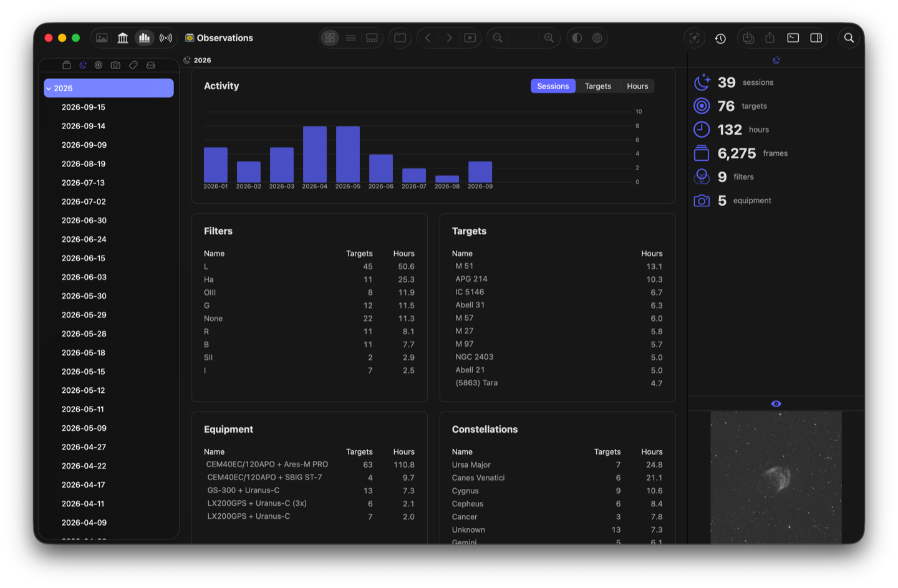Click the locate target scan icon button
The height and width of the screenshot is (588, 898).
tap(694, 38)
